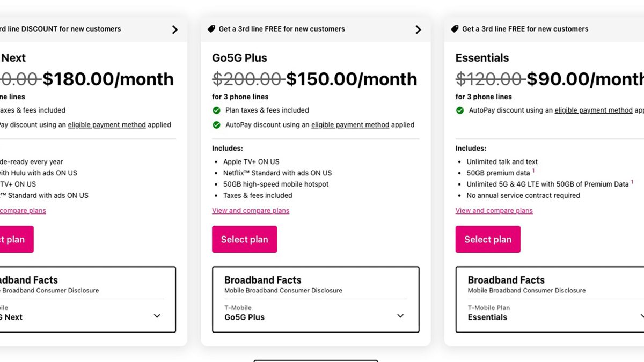644x362 pixels.
Task: Open the Essentials 3rd line FREE banner
Action: (525, 29)
